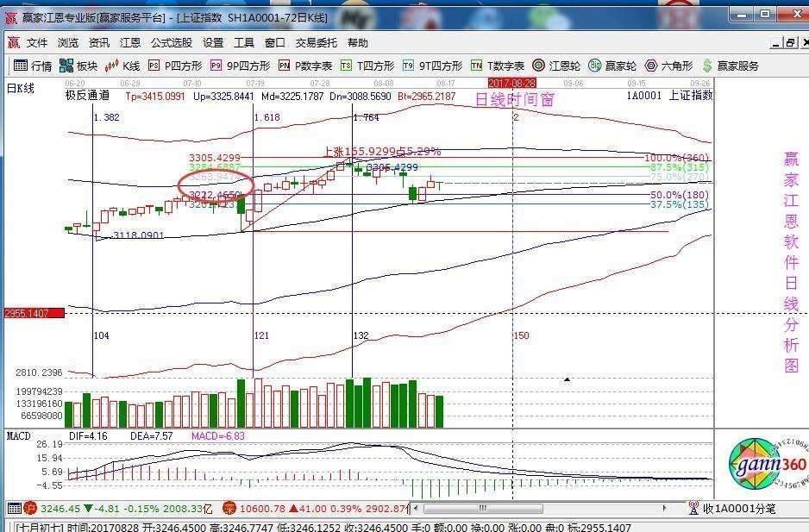The height and width of the screenshot is (532, 809).
Task: Click the gann360 logo
Action: click(768, 464)
